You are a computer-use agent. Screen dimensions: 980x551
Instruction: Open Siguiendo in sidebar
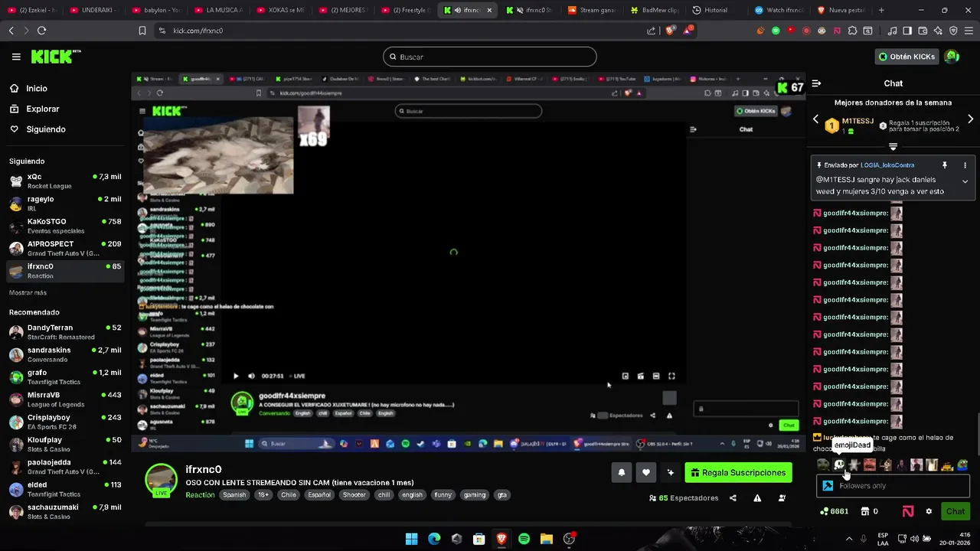click(x=38, y=129)
